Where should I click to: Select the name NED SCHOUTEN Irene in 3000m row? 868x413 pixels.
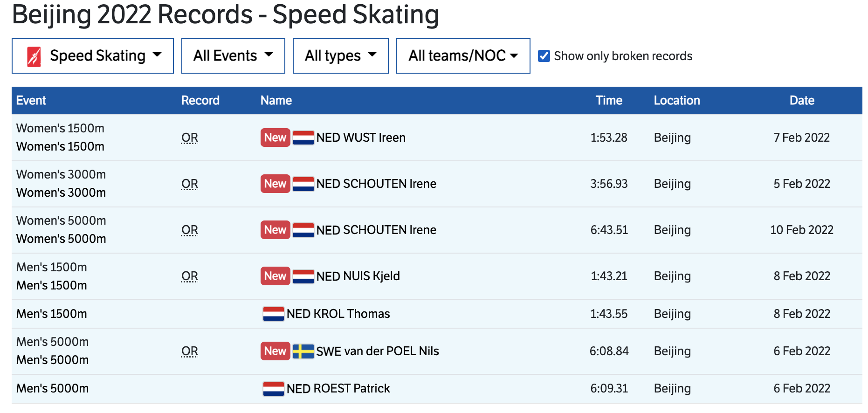[376, 184]
